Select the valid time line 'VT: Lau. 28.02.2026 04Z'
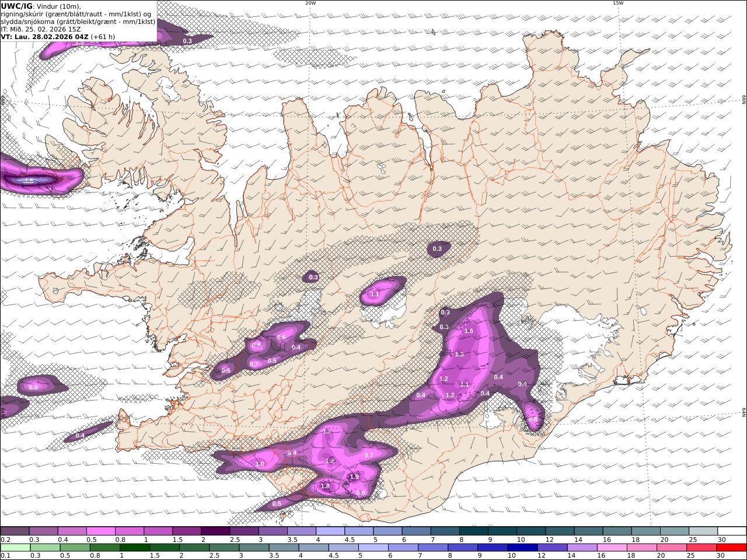 point(44,37)
